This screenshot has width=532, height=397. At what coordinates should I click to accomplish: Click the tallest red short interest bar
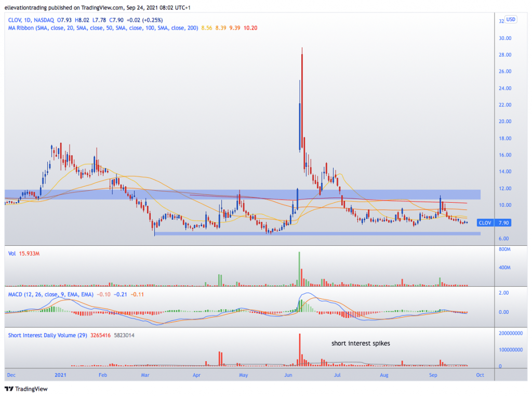(x=300, y=350)
